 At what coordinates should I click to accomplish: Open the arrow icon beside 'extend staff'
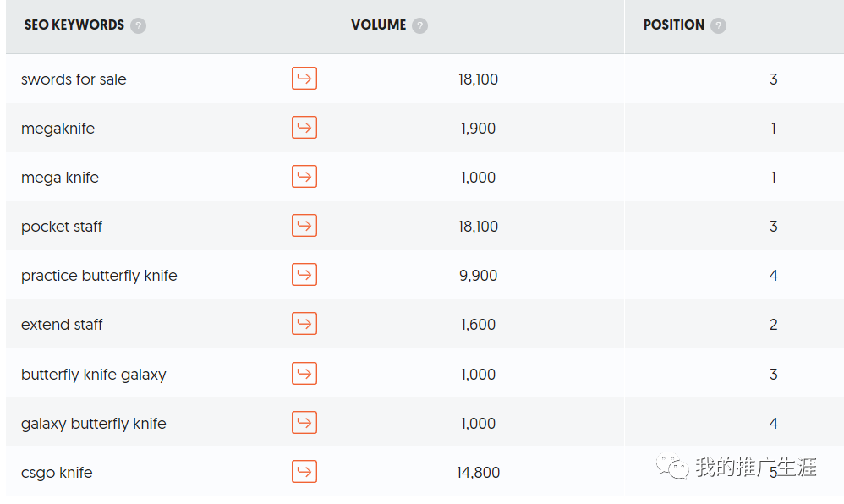pos(304,324)
